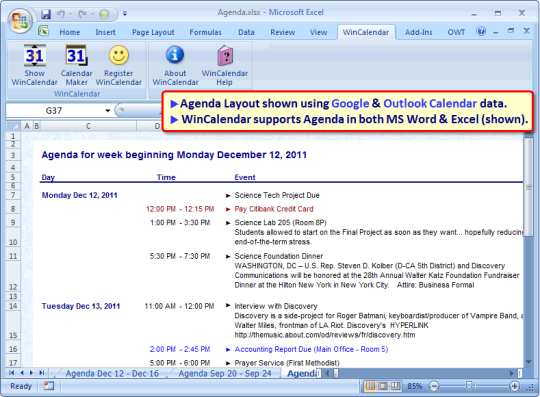
Task: Click the zoom slider handle
Action: pos(468,386)
